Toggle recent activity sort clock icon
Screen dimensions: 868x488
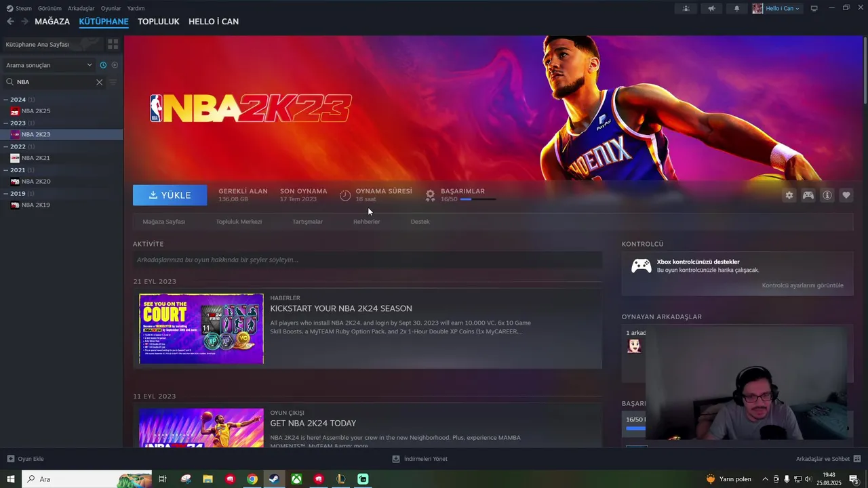(x=103, y=65)
